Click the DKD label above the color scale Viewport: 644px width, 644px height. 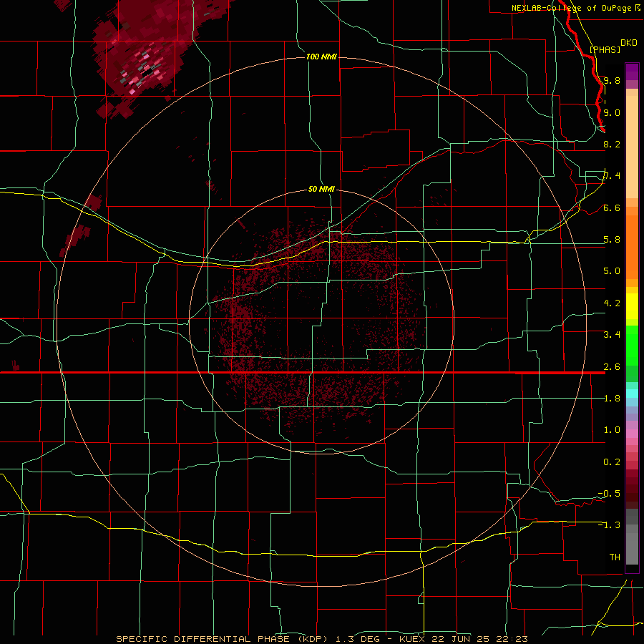point(629,42)
